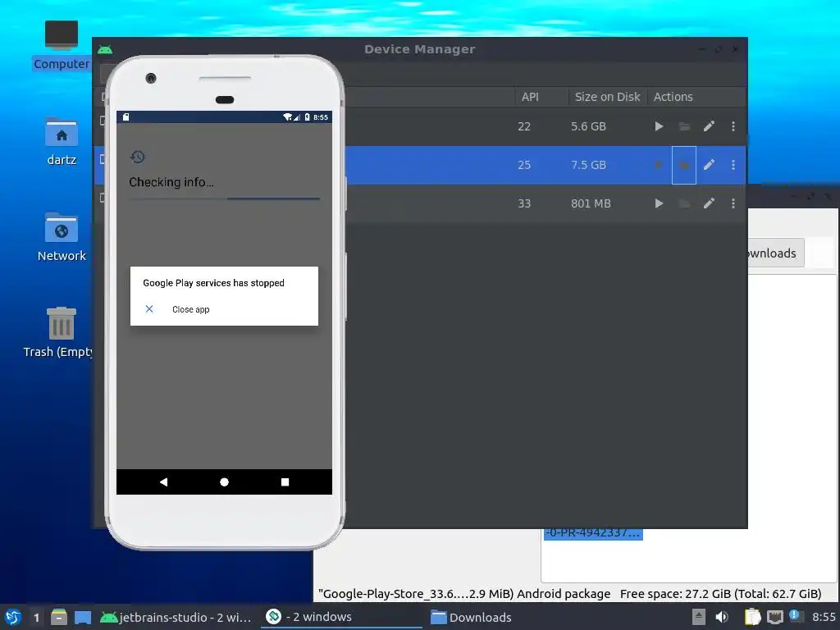The height and width of the screenshot is (630, 840).
Task: Open the volume control tray icon
Action: [x=722, y=617]
